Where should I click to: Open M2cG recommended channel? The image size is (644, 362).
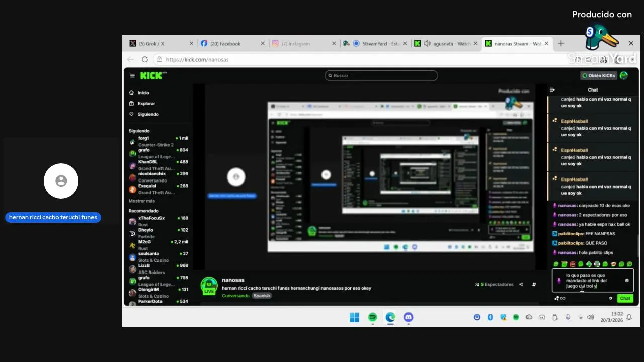point(158,245)
